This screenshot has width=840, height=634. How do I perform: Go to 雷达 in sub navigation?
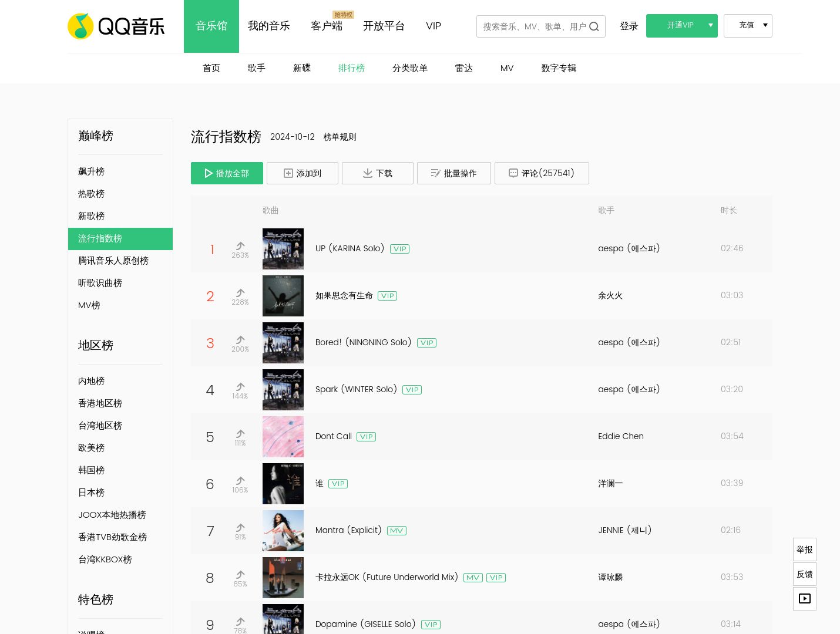[464, 68]
